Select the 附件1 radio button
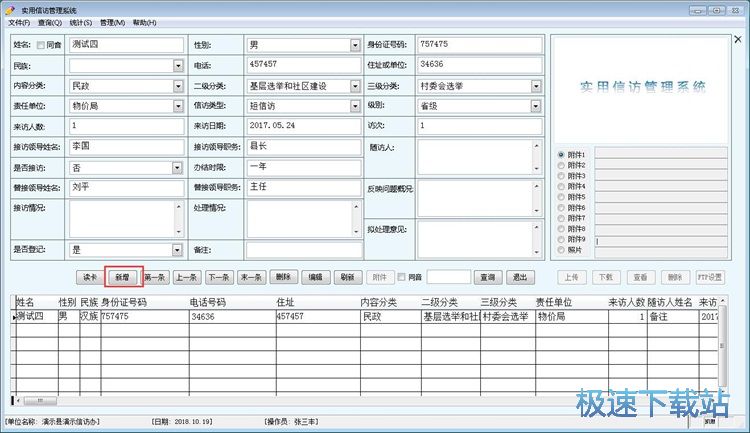 [x=561, y=155]
